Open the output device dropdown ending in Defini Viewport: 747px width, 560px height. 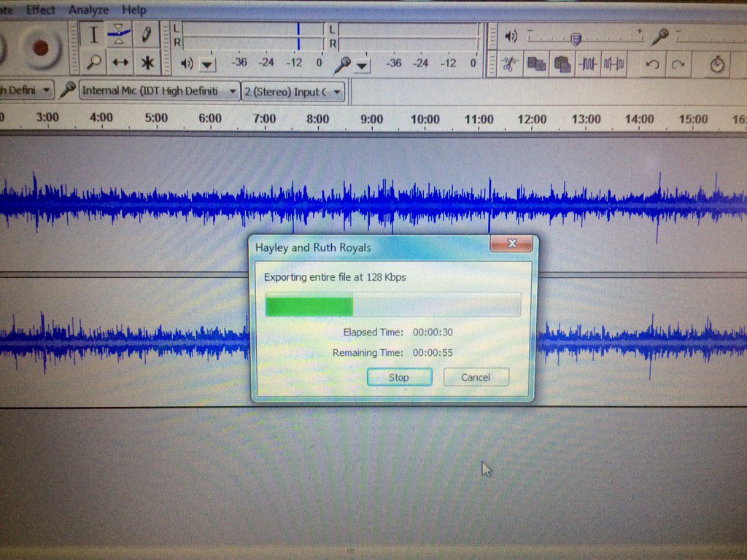27,90
